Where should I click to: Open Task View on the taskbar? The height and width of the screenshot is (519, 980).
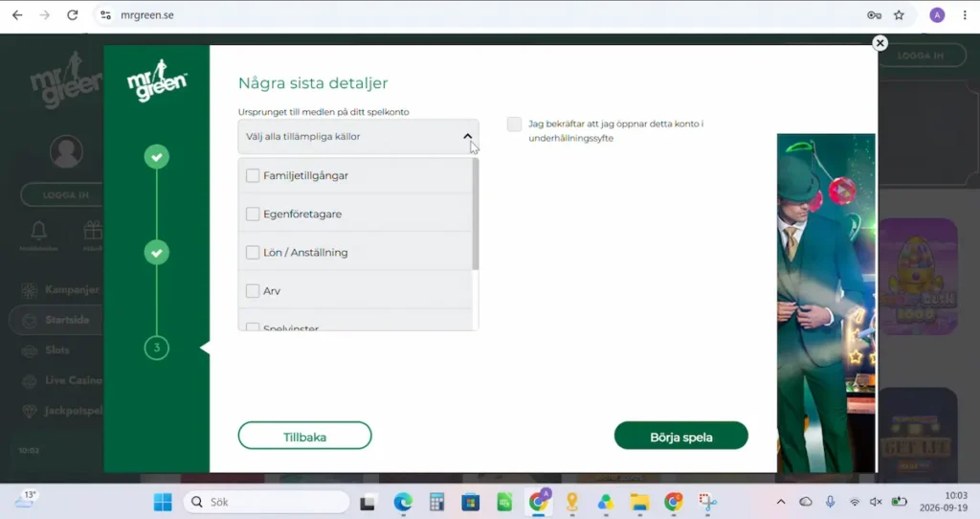tap(367, 502)
